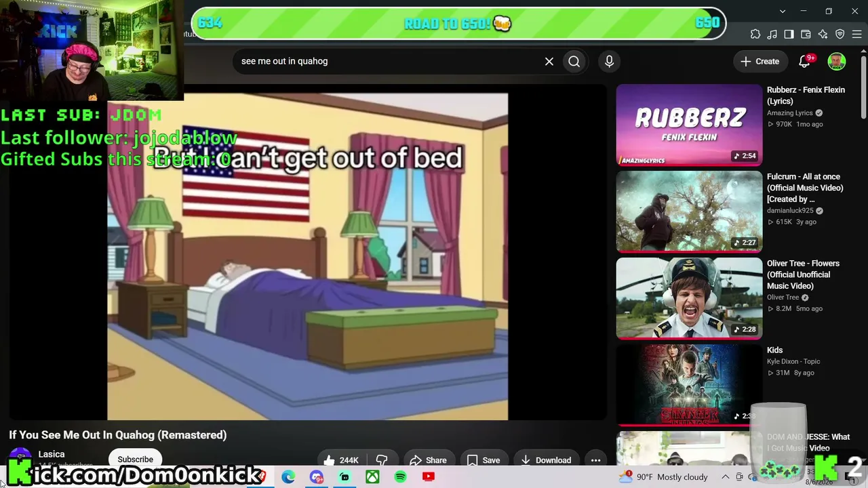The width and height of the screenshot is (868, 488).
Task: Open Microsoft Edge from taskbar
Action: 288,477
